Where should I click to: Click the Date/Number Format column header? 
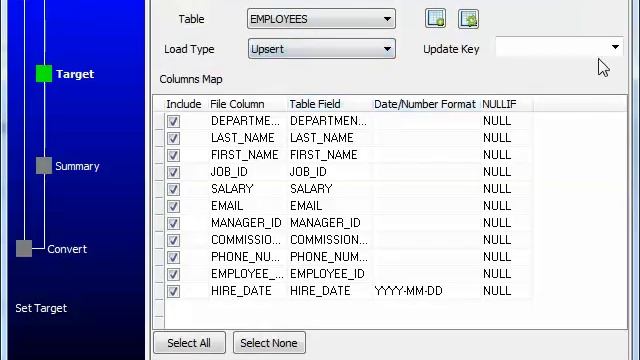coord(425,104)
